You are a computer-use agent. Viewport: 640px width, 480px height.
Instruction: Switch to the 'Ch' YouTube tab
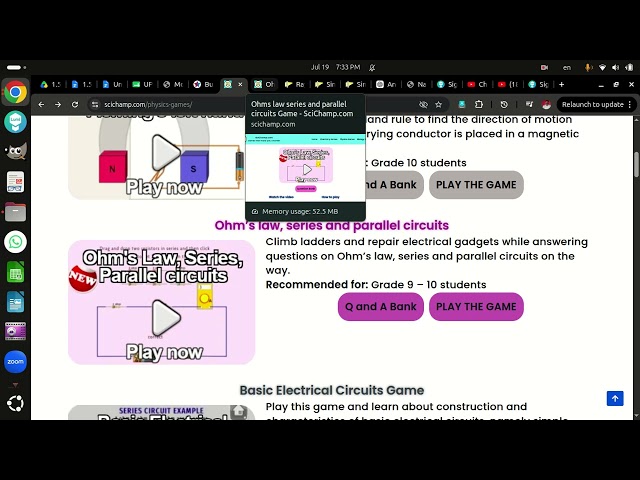click(x=478, y=84)
